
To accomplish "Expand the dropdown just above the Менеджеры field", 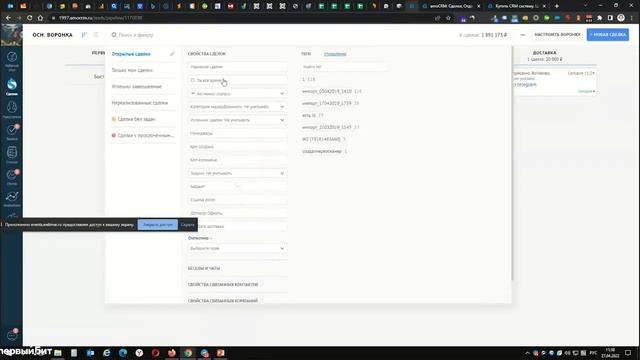I will (237, 120).
